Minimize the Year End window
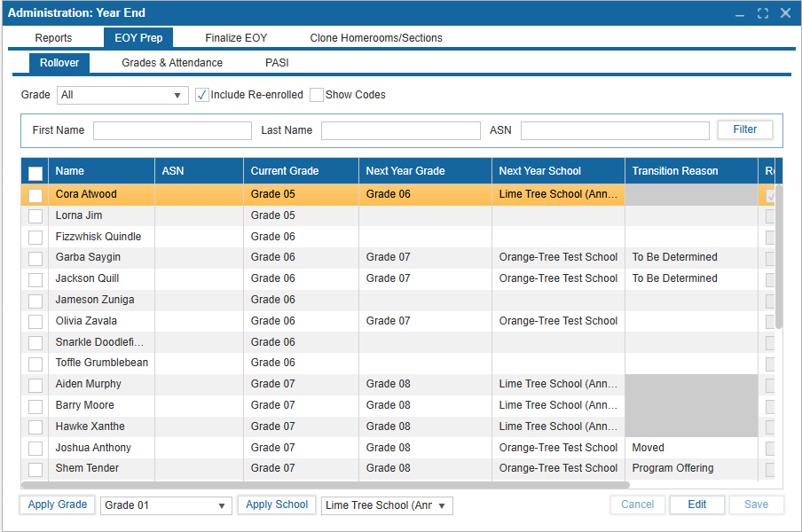This screenshot has height=532, width=802. coord(741,13)
